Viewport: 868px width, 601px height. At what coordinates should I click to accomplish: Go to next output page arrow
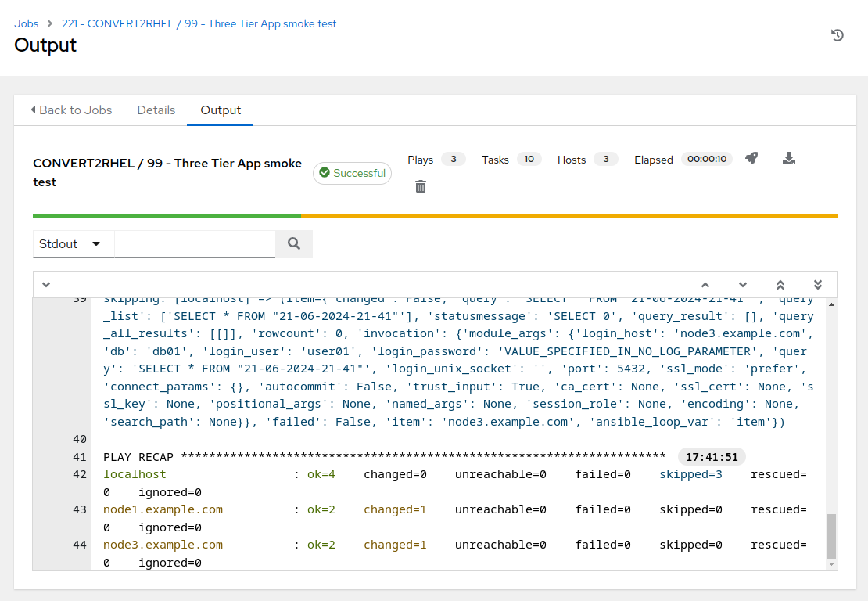743,285
